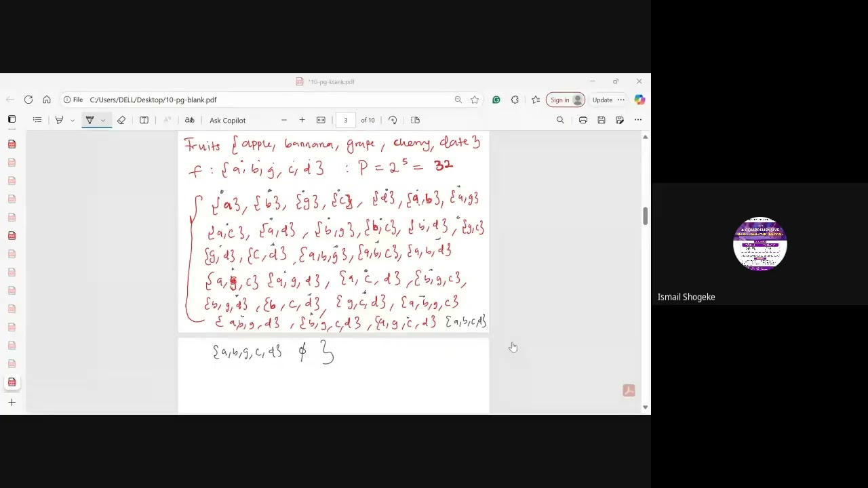868x488 pixels.
Task: Open the address bar zoom indicator
Action: point(458,100)
